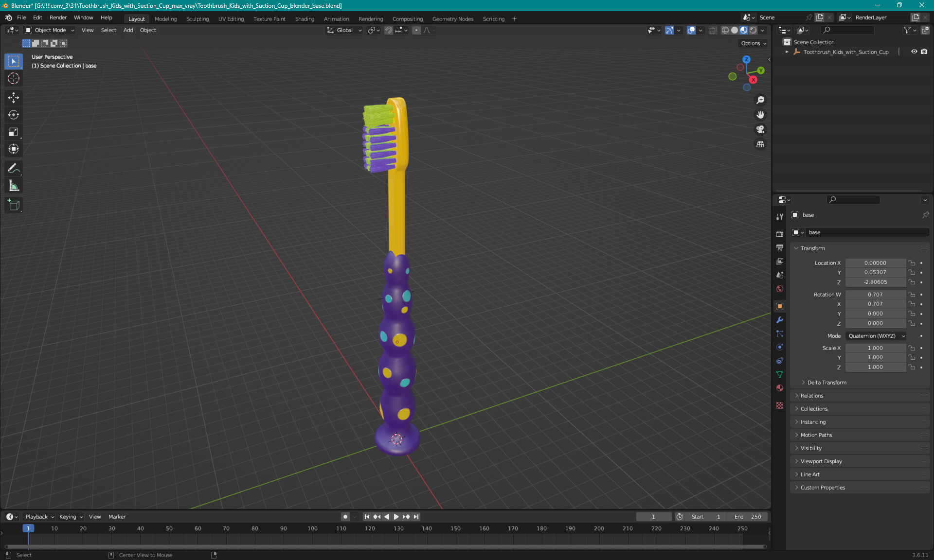This screenshot has height=560, width=934.
Task: Open the Output properties tab
Action: pyautogui.click(x=780, y=247)
